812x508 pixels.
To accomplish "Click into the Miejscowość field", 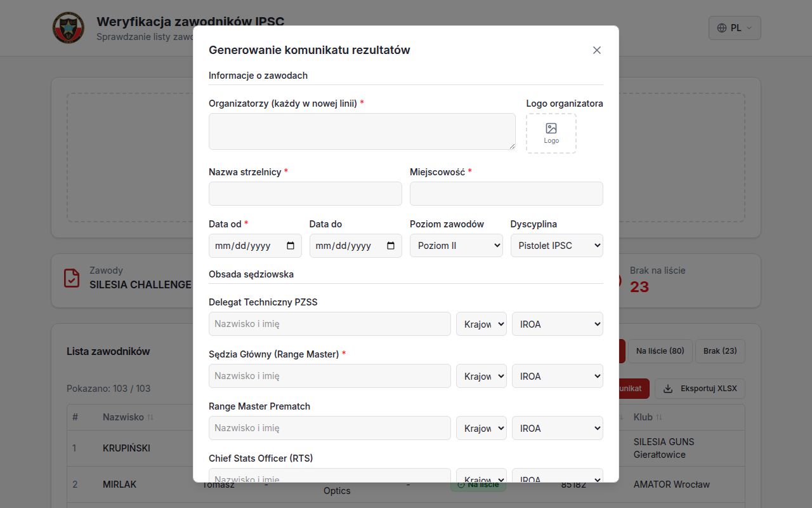I will coord(506,194).
